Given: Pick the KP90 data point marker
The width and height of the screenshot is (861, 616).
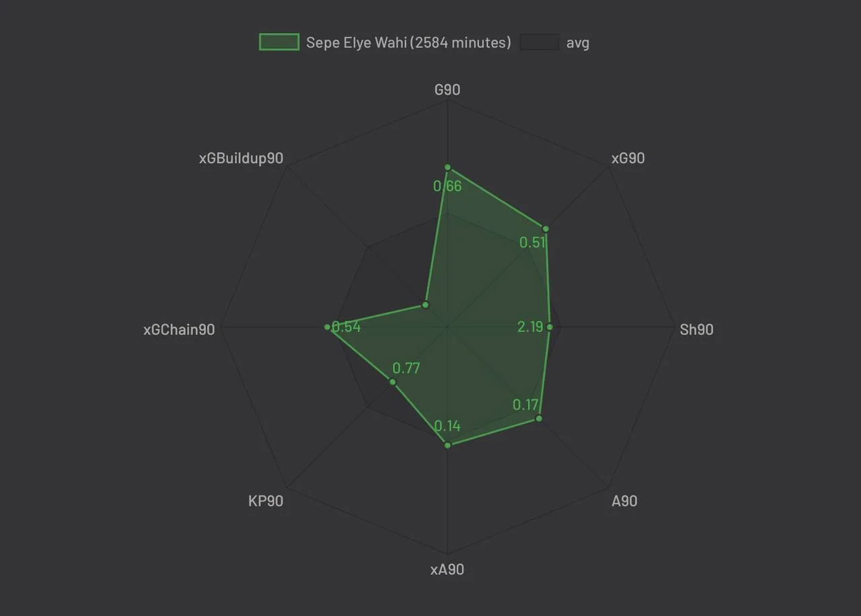Looking at the screenshot, I should 394,382.
